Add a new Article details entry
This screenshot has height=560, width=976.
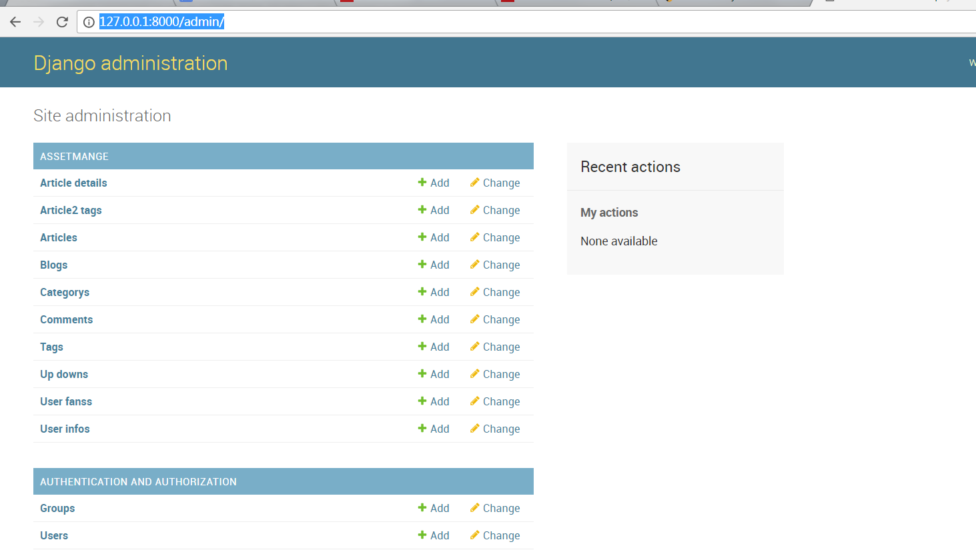[434, 183]
